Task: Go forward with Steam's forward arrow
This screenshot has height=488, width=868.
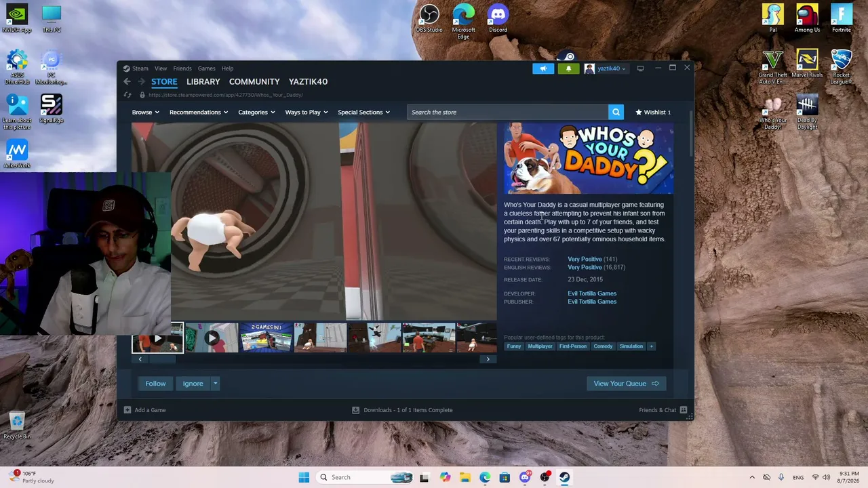Action: pos(141,81)
